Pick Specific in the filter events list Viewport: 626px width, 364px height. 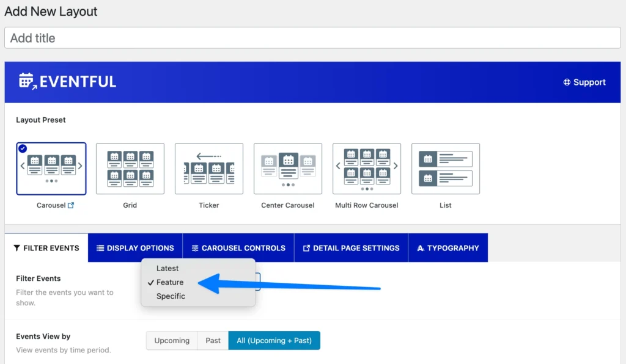tap(171, 296)
